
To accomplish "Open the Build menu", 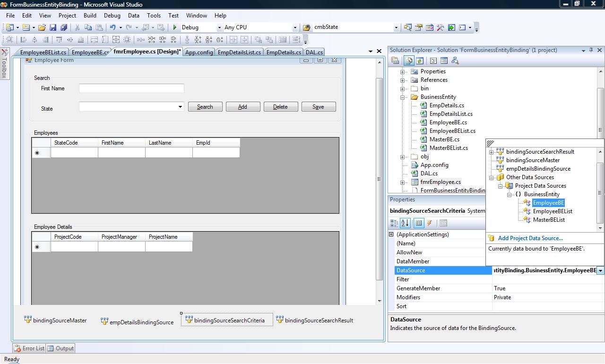I will click(90, 16).
